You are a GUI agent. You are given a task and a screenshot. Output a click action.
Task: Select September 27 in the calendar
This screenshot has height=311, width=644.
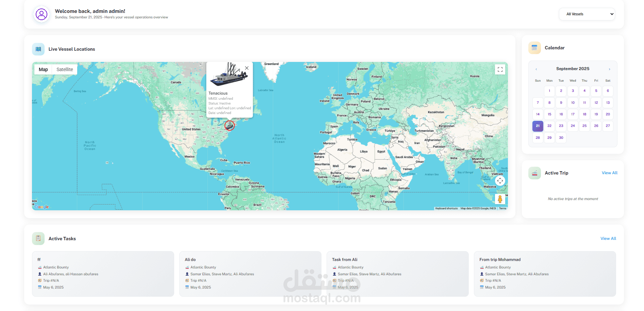[608, 126]
